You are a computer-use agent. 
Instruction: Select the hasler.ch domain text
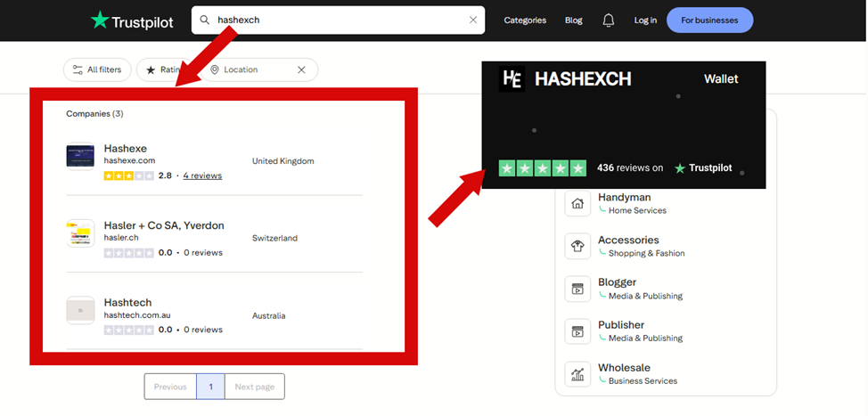[121, 237]
